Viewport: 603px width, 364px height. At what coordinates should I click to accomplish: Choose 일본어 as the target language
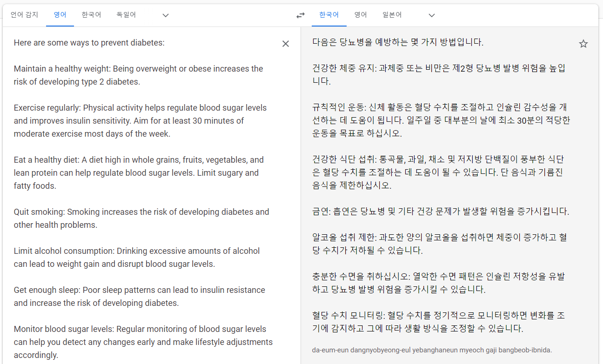click(x=392, y=15)
